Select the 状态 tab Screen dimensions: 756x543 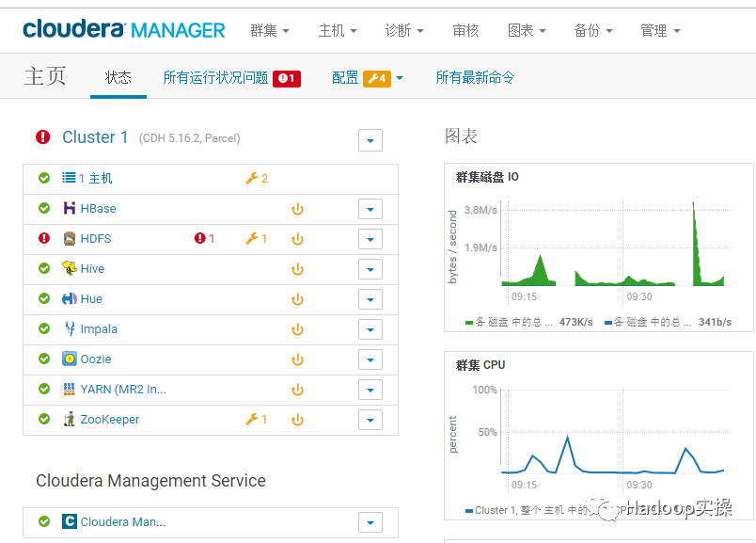[118, 77]
